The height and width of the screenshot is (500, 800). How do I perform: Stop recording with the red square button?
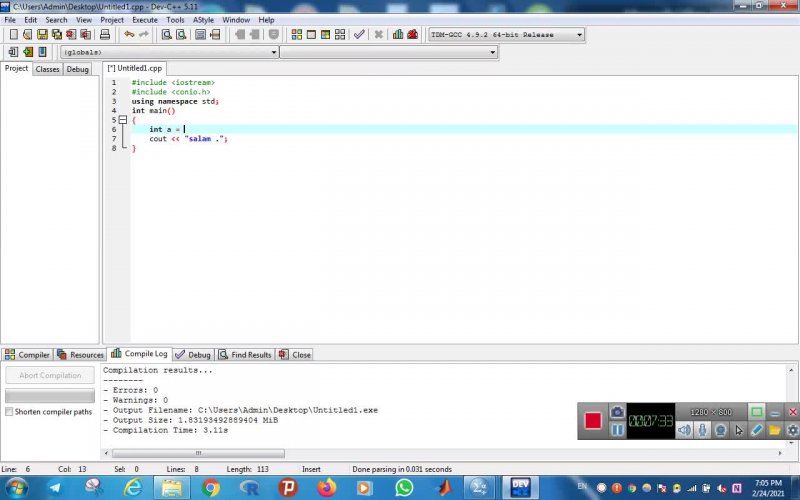pyautogui.click(x=593, y=421)
